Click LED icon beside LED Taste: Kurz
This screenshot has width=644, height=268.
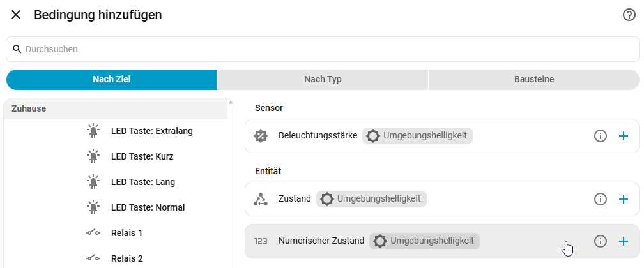pyautogui.click(x=93, y=156)
